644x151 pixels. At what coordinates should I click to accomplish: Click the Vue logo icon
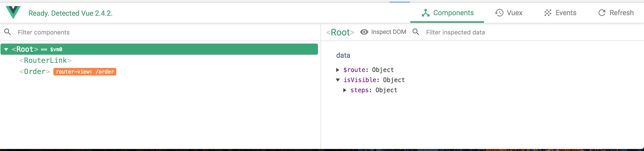tap(13, 12)
